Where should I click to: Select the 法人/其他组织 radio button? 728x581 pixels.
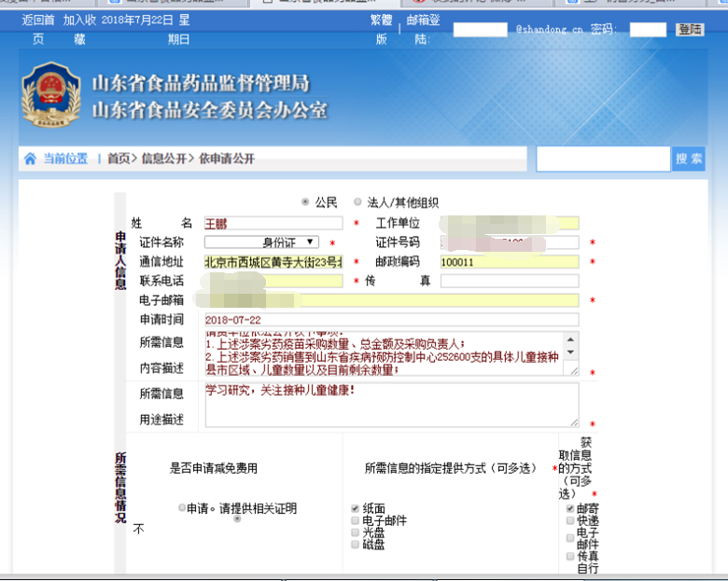(357, 201)
